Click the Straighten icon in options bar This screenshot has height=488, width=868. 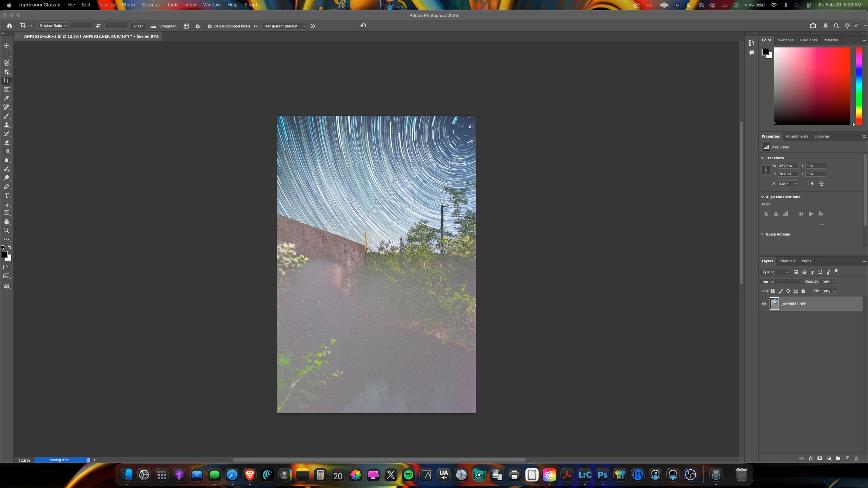click(154, 26)
